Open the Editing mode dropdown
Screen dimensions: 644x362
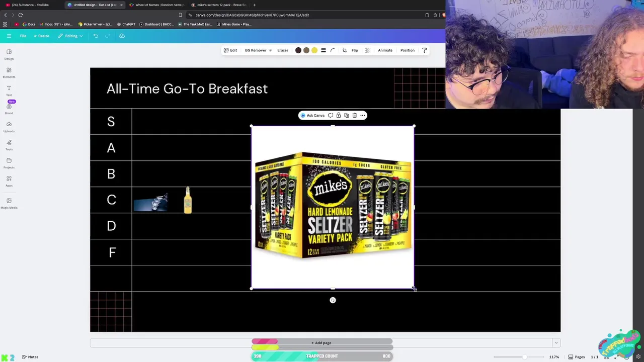pyautogui.click(x=70, y=36)
